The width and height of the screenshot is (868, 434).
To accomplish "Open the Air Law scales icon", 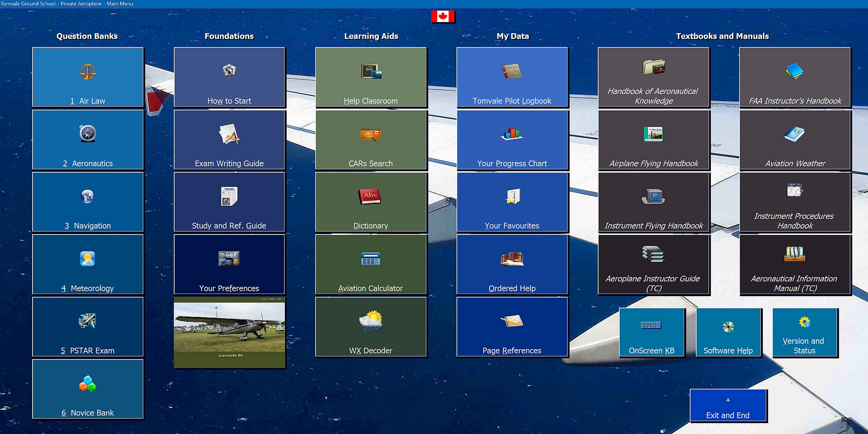I will [88, 72].
